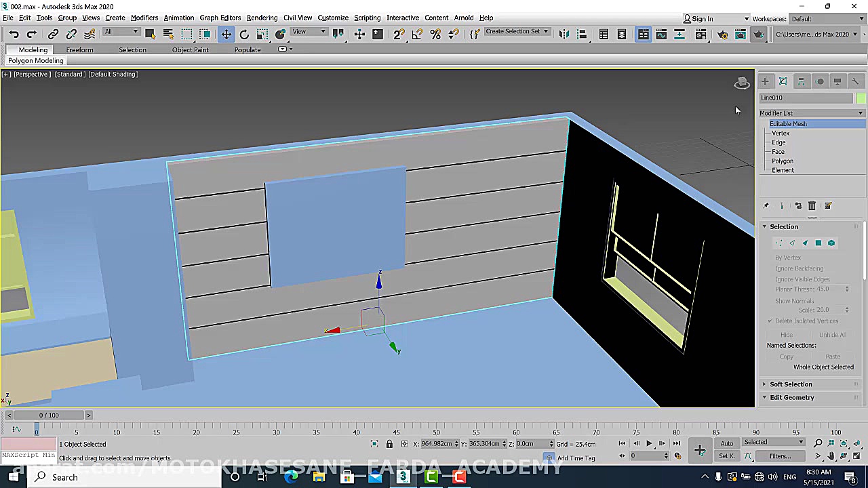Switch to the Freeform ribbon tab

point(79,50)
